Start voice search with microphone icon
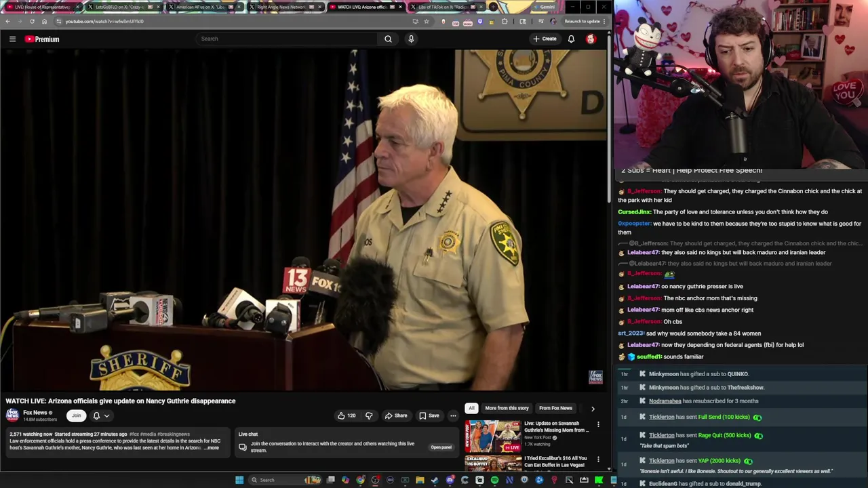 pyautogui.click(x=411, y=39)
